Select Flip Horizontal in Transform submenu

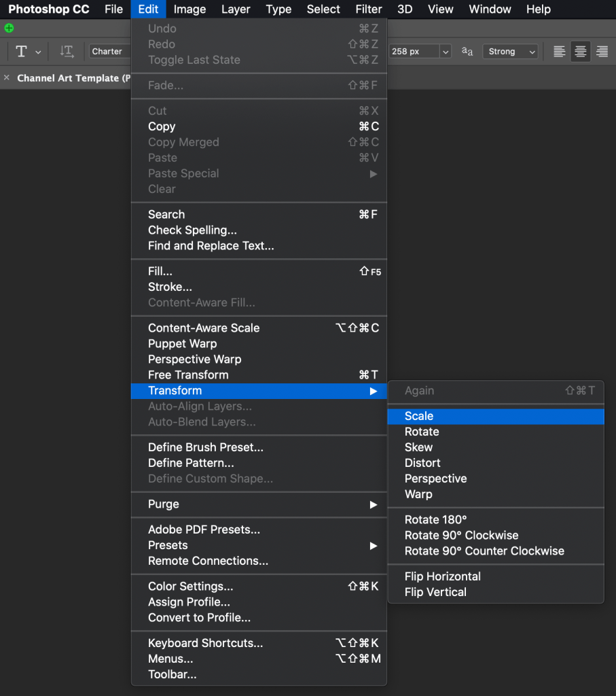[443, 576]
